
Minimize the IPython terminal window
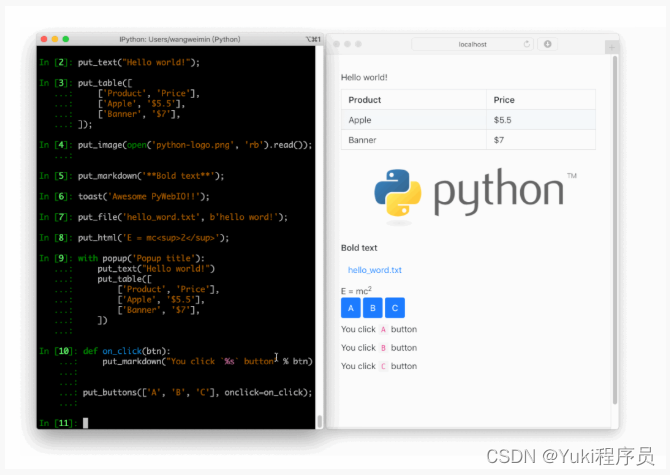[54, 39]
